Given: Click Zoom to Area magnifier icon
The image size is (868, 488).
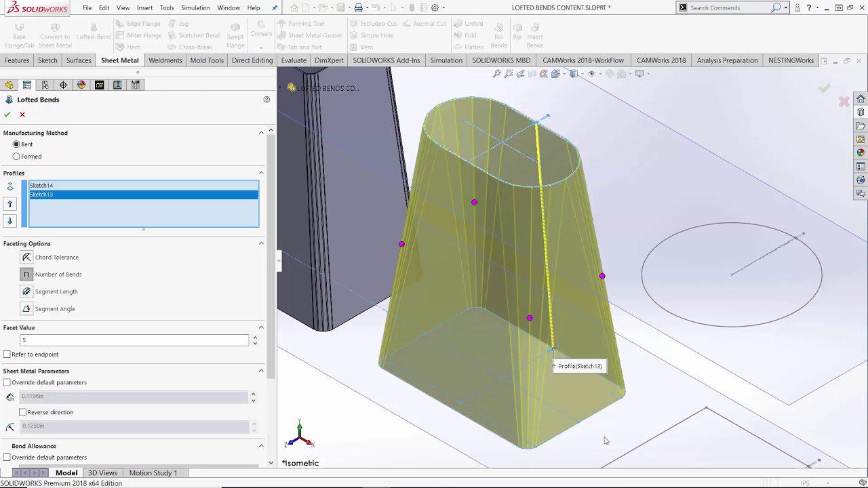Looking at the screenshot, I should click(509, 74).
